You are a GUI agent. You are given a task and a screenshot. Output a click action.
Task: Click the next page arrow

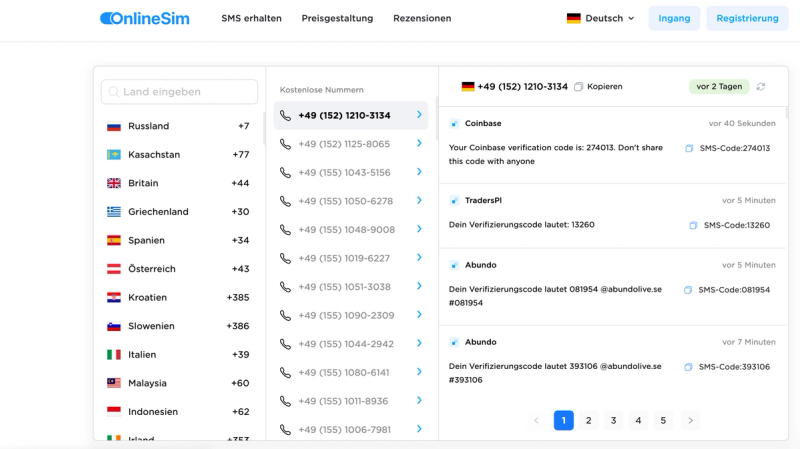[690, 420]
